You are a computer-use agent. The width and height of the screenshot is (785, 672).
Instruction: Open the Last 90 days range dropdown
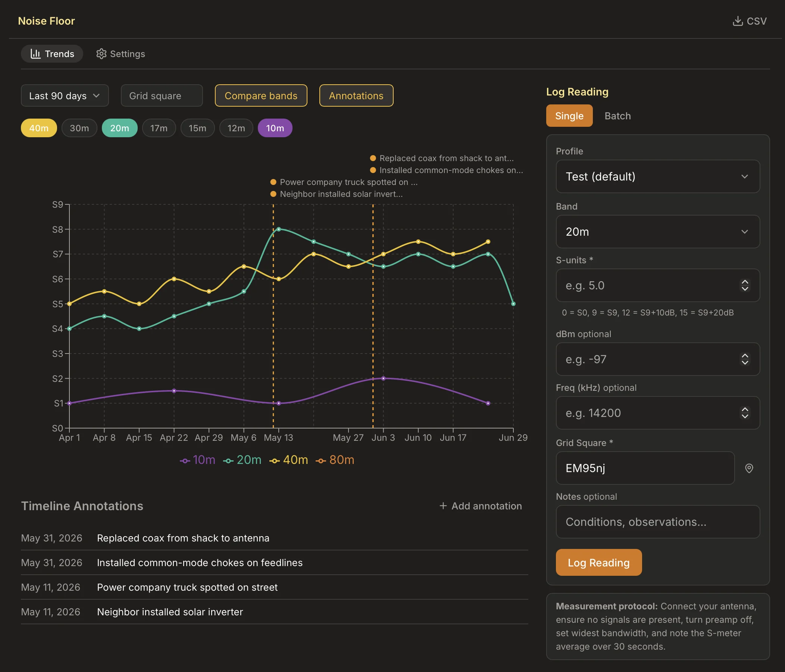coord(65,96)
